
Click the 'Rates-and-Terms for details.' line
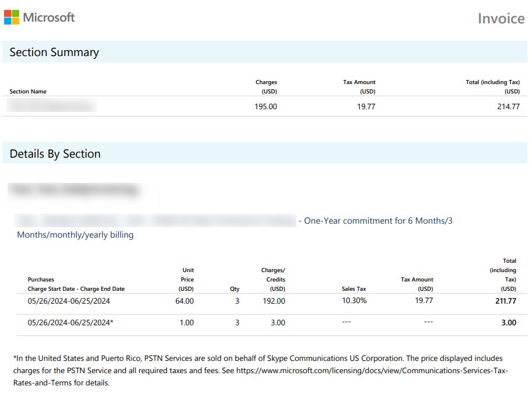61,383
